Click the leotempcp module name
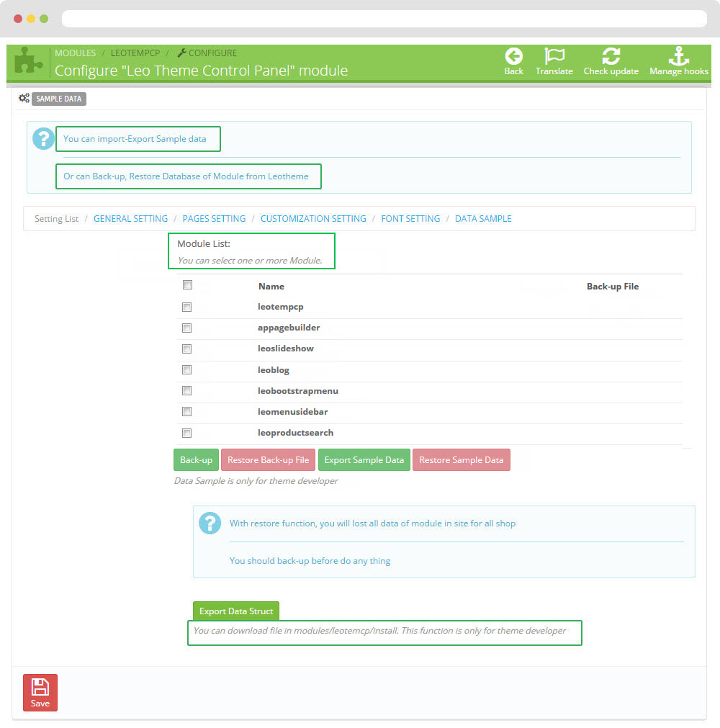Screen dimensions: 720x728 click(280, 307)
